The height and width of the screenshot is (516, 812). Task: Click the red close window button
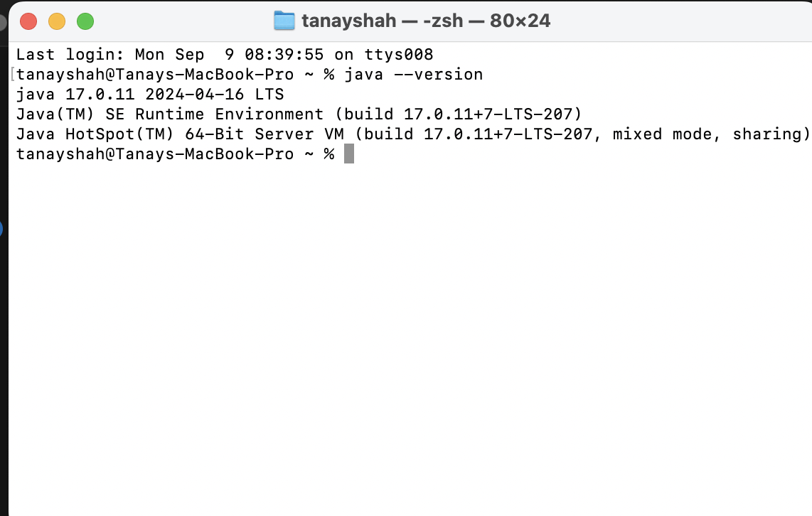click(28, 21)
